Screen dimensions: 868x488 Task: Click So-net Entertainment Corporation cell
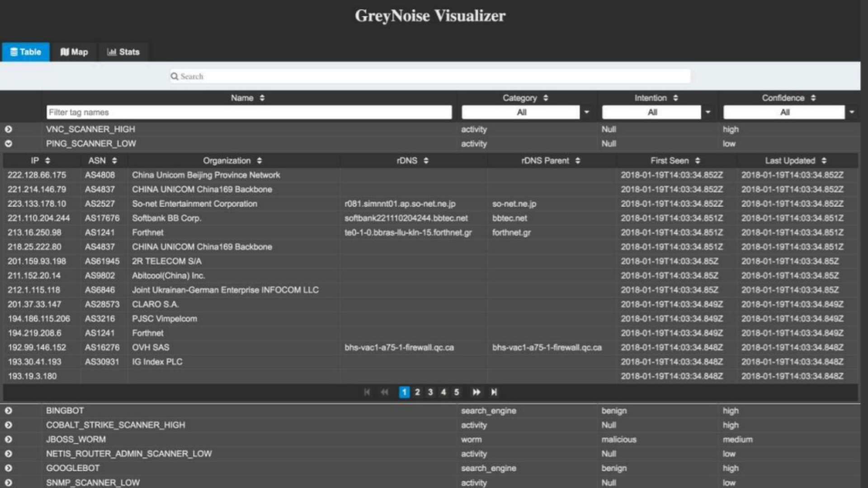[194, 204]
